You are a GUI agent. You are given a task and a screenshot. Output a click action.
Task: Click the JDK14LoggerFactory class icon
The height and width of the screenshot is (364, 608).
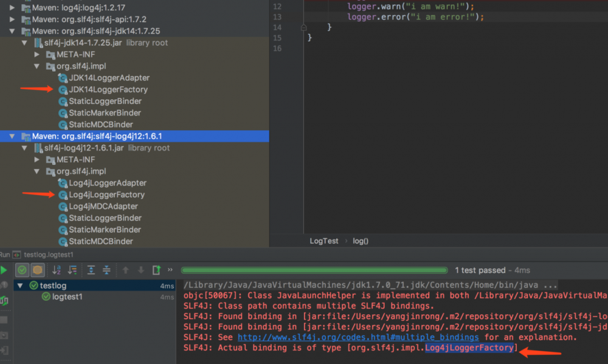coord(63,90)
